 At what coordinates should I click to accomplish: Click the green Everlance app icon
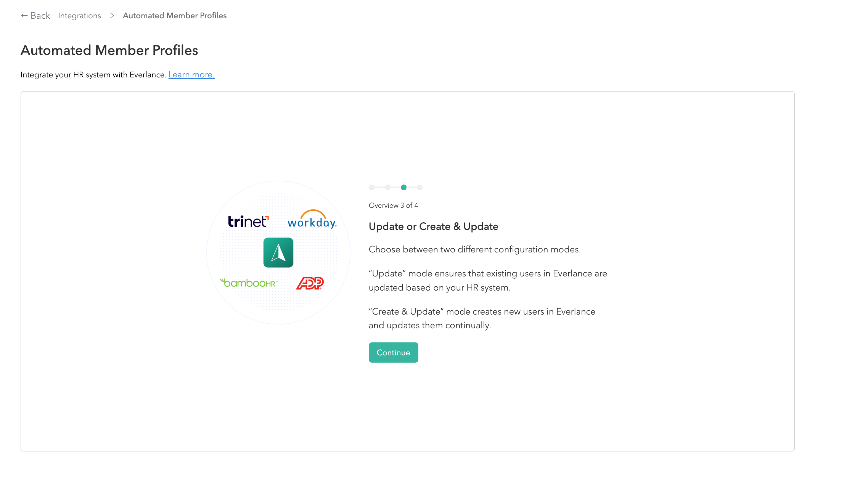278,252
